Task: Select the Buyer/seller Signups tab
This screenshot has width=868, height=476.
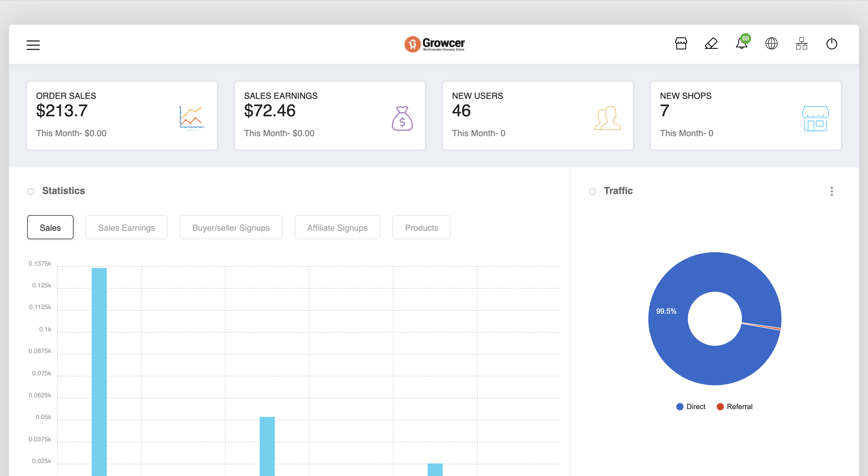Action: [231, 228]
